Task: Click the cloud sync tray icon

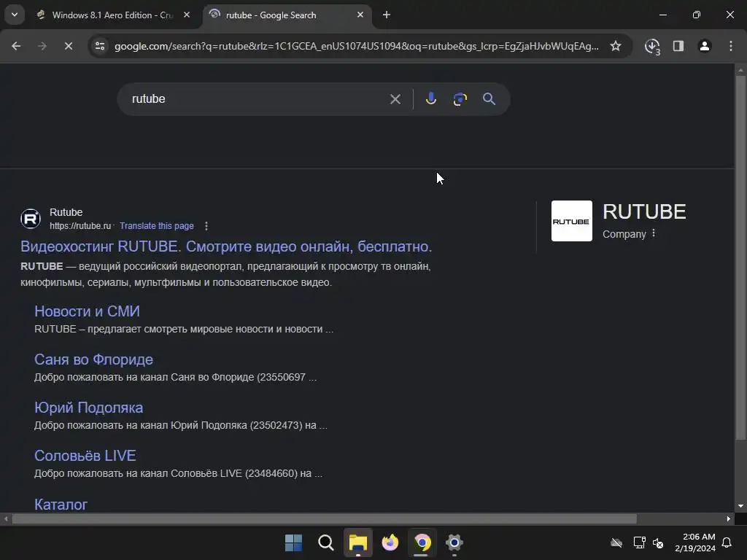Action: coord(616,542)
